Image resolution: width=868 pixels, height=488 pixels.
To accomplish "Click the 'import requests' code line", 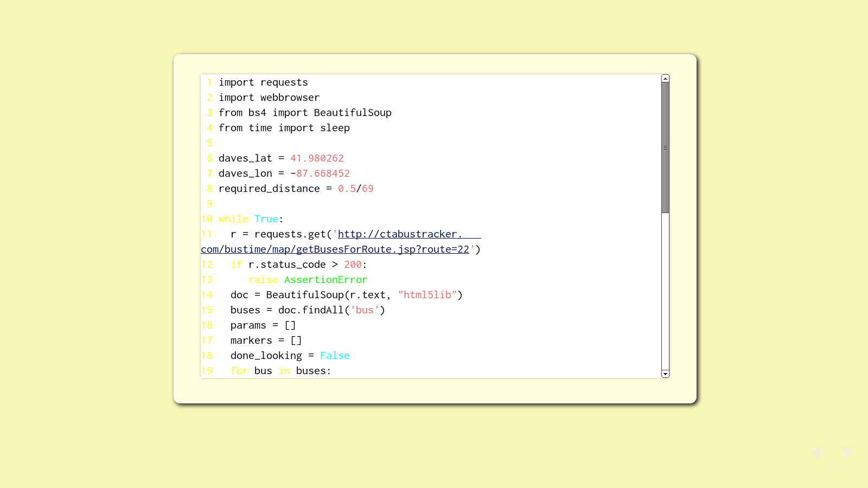I will pos(263,82).
